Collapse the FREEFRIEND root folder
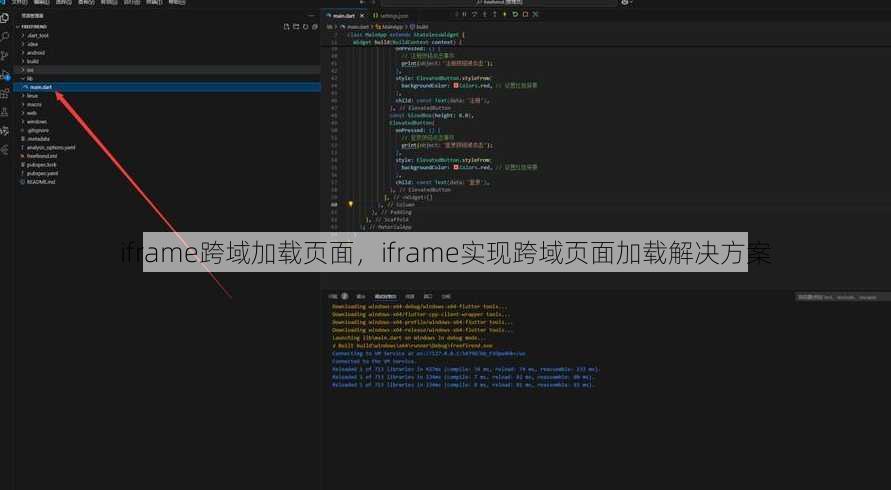This screenshot has width=891, height=490. tap(34, 27)
